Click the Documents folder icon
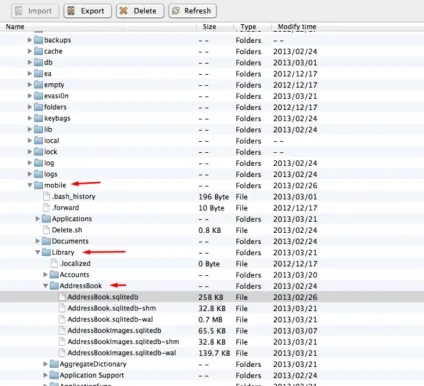424x386 pixels. pos(46,241)
